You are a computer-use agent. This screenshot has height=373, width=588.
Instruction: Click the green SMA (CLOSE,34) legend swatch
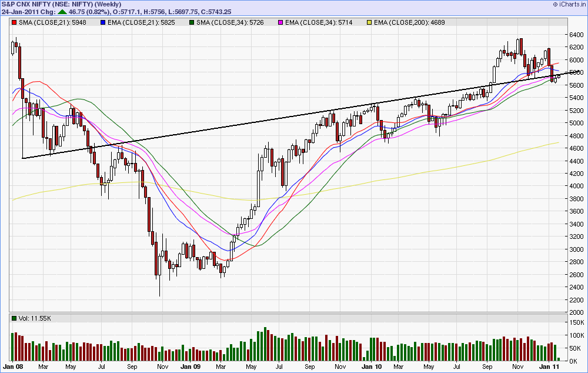pyautogui.click(x=192, y=22)
